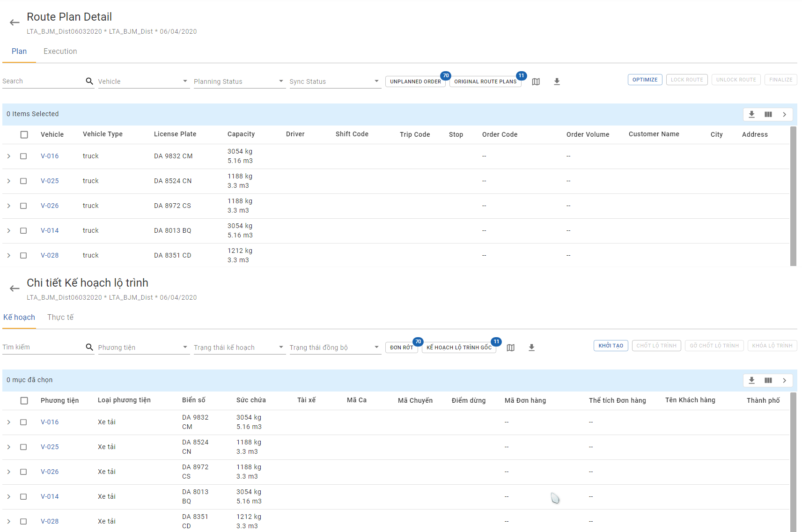This screenshot has height=532, width=802.
Task: Check the V-025 row with Xe tải
Action: (x=23, y=447)
